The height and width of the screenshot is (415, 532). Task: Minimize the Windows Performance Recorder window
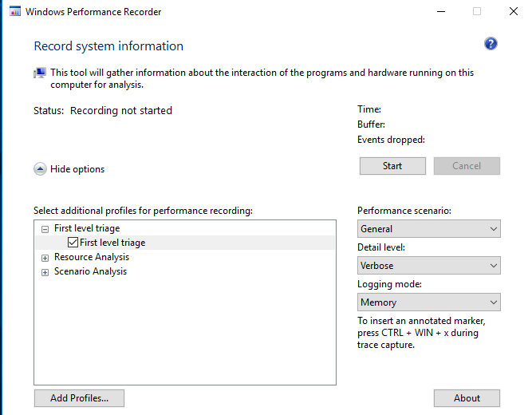coord(441,11)
